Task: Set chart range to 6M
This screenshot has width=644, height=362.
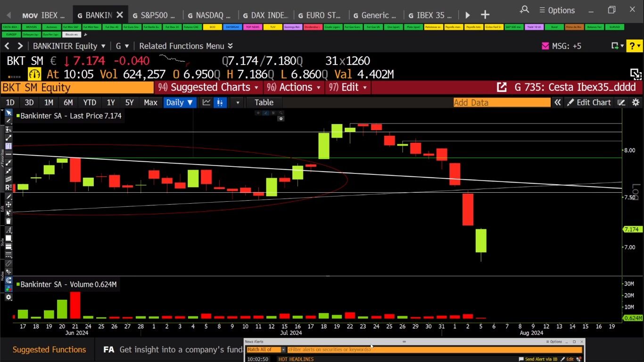Action: point(68,102)
